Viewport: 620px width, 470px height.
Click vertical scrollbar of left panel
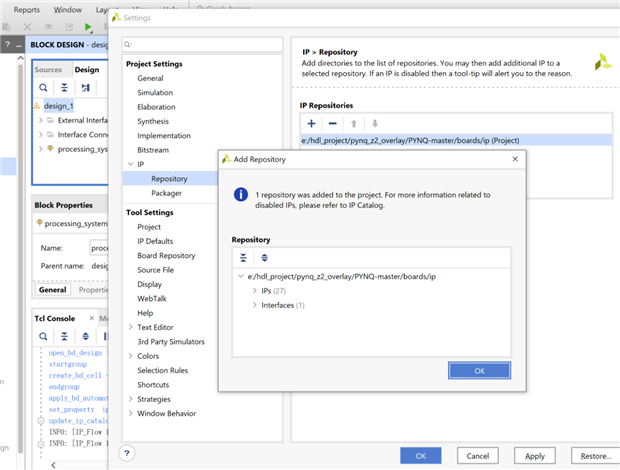[21, 257]
